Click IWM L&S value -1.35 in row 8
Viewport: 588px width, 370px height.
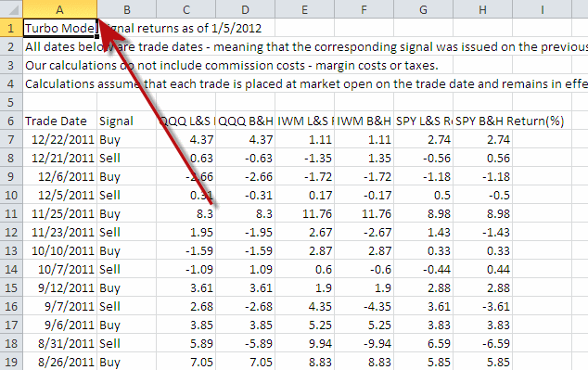click(x=304, y=158)
